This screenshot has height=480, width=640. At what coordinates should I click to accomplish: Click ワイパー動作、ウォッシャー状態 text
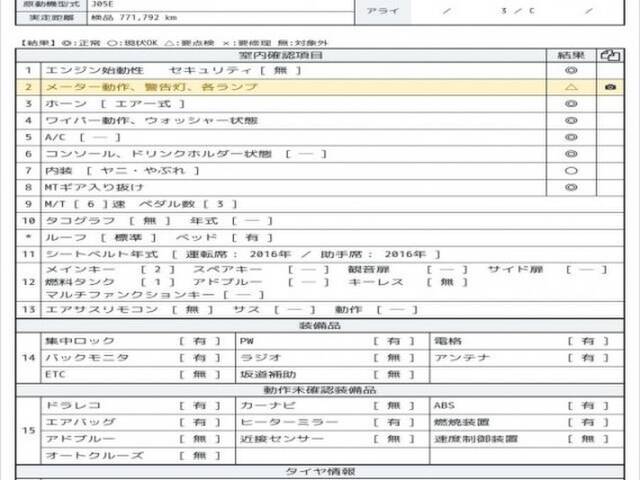pos(151,120)
